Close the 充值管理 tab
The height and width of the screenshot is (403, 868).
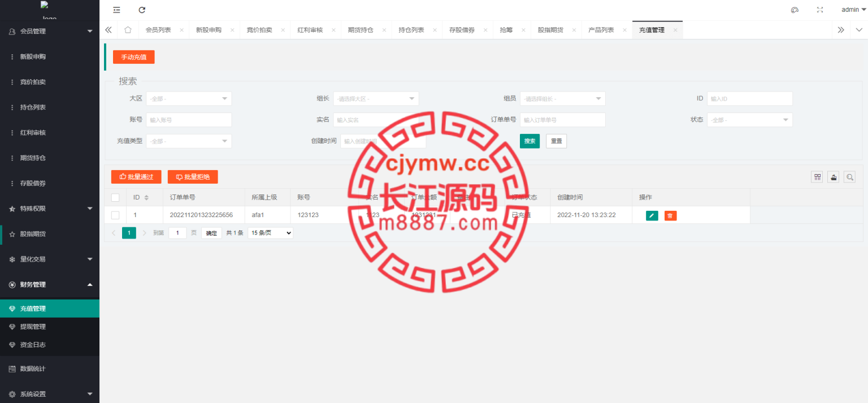pyautogui.click(x=675, y=30)
